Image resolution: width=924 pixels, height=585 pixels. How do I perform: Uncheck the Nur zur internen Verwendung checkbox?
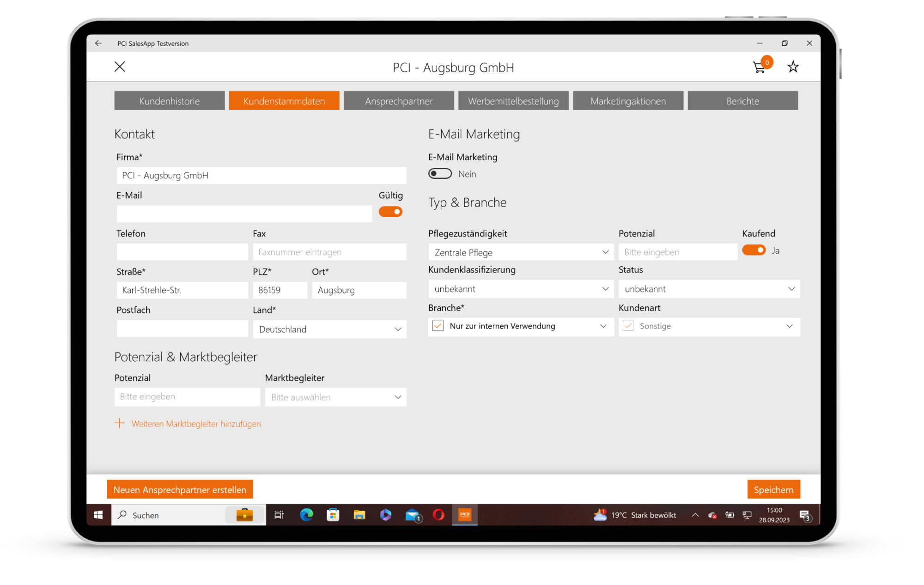click(438, 326)
